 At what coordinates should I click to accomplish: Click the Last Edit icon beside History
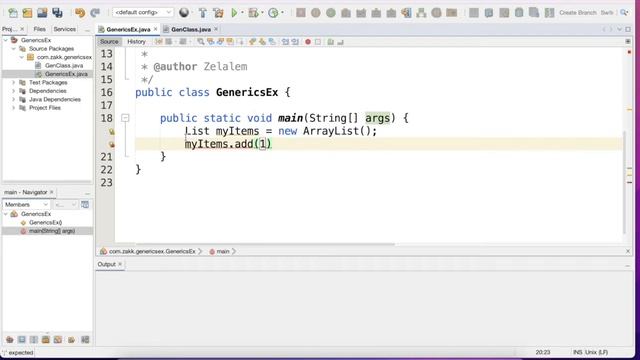click(x=158, y=42)
